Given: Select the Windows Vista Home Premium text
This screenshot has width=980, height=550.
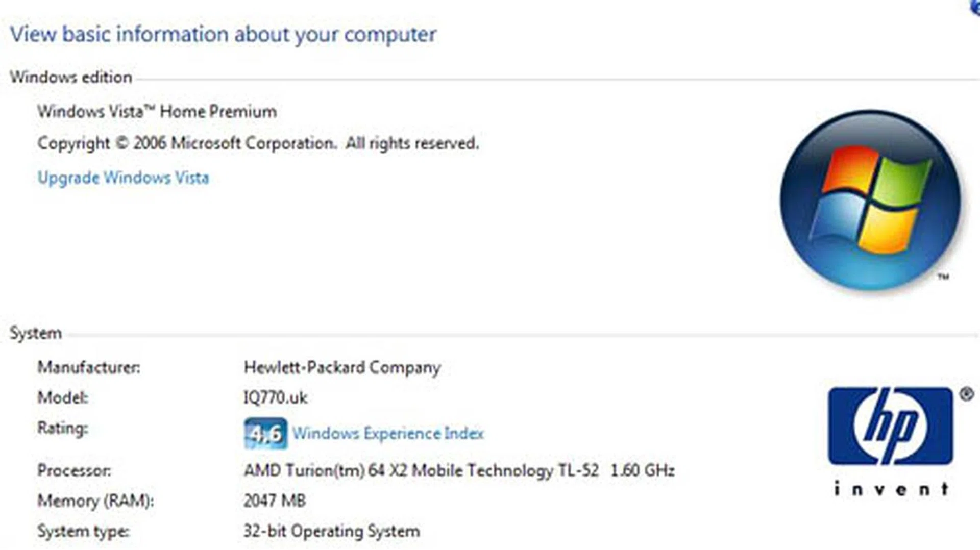Looking at the screenshot, I should coord(157,112).
